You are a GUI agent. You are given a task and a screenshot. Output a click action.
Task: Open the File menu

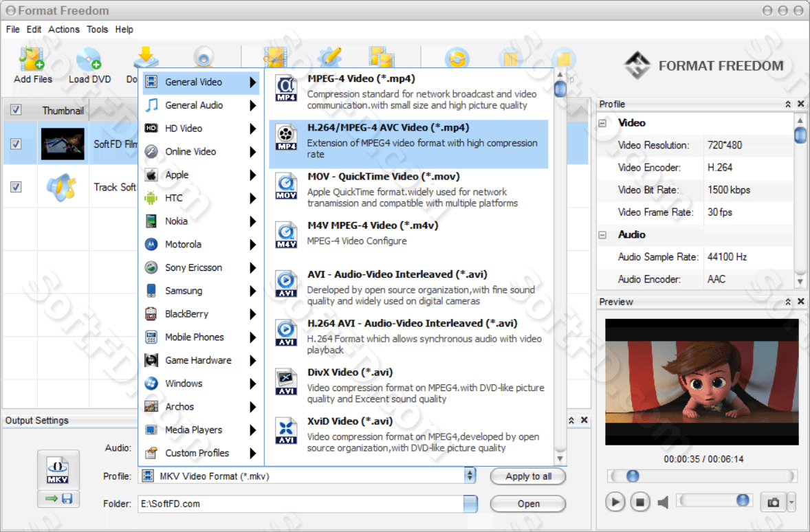pyautogui.click(x=13, y=30)
